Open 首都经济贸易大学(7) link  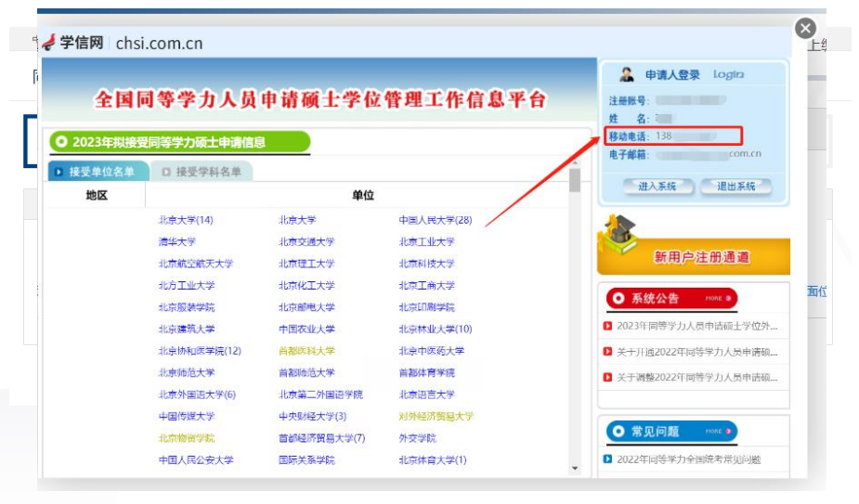[322, 438]
